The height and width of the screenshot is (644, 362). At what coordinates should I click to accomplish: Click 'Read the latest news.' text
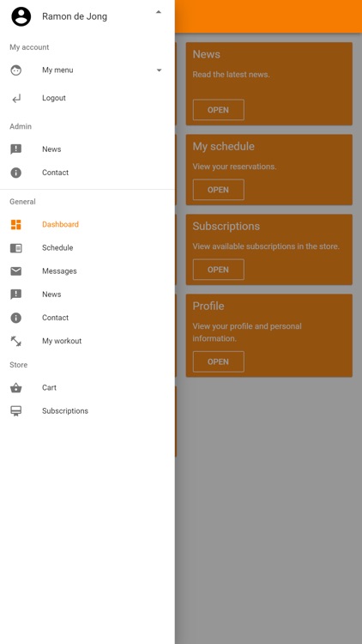click(x=231, y=75)
